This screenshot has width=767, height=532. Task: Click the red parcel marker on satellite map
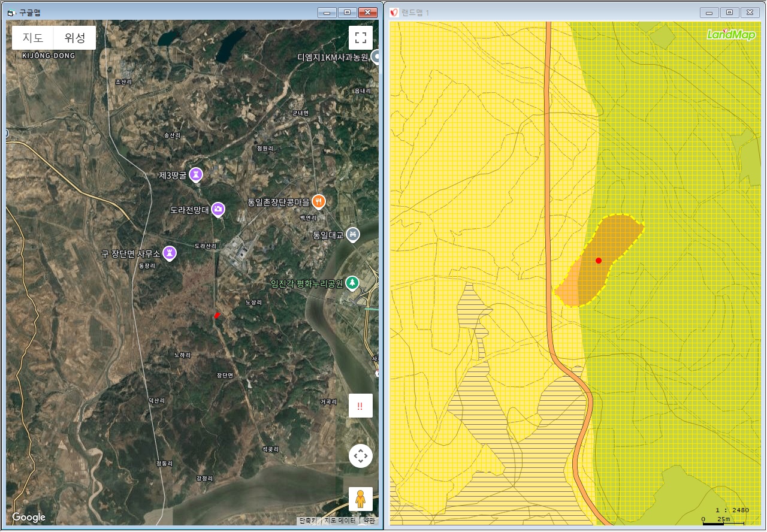click(217, 315)
